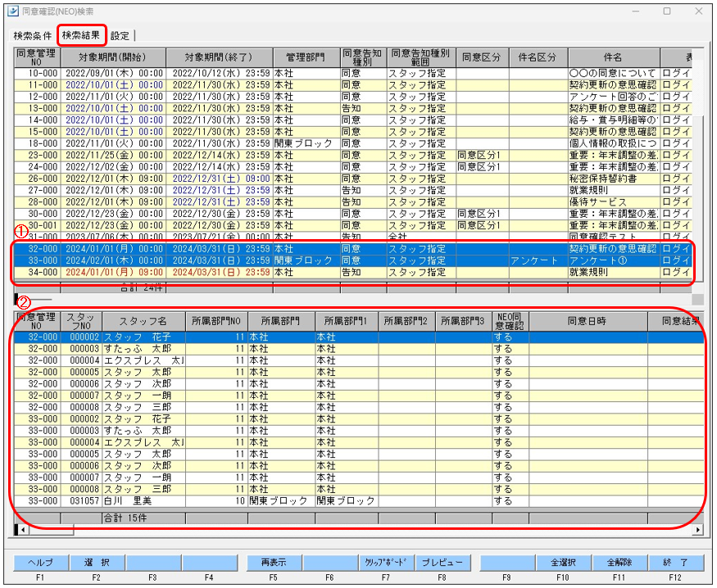The width and height of the screenshot is (717, 588).
Task: Click the 〇〇の同意について subject cell
Action: [x=614, y=73]
